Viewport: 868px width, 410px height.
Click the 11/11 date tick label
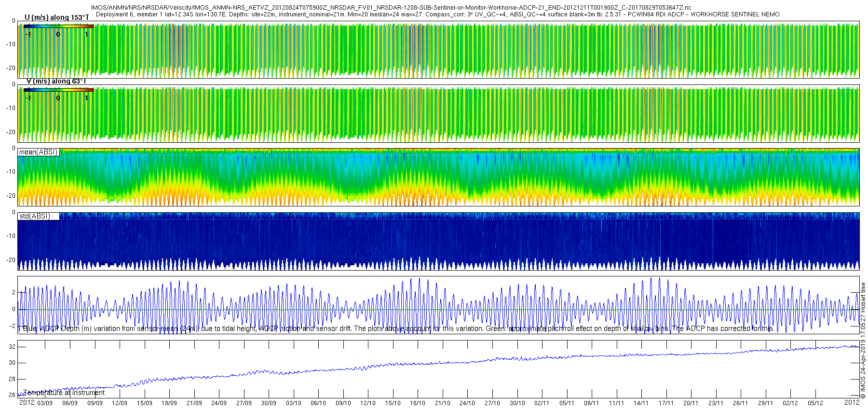tap(617, 403)
